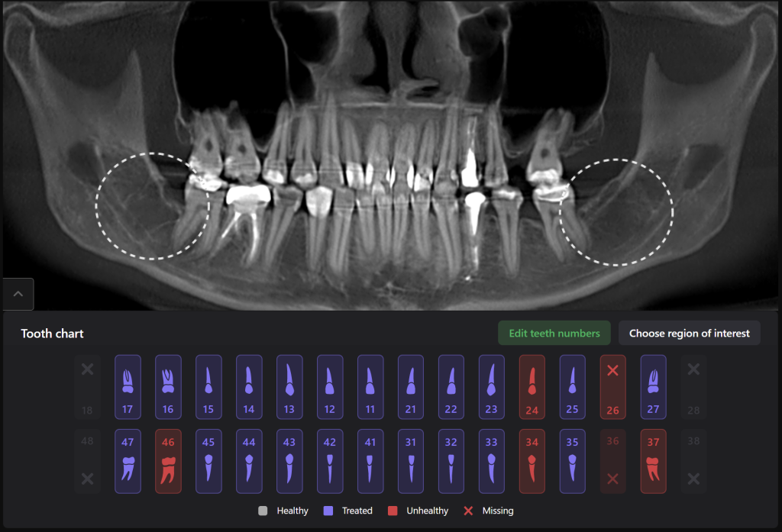Collapse the Tooth chart panel via the chevron
Viewport: 782px width, 532px height.
coord(18,294)
